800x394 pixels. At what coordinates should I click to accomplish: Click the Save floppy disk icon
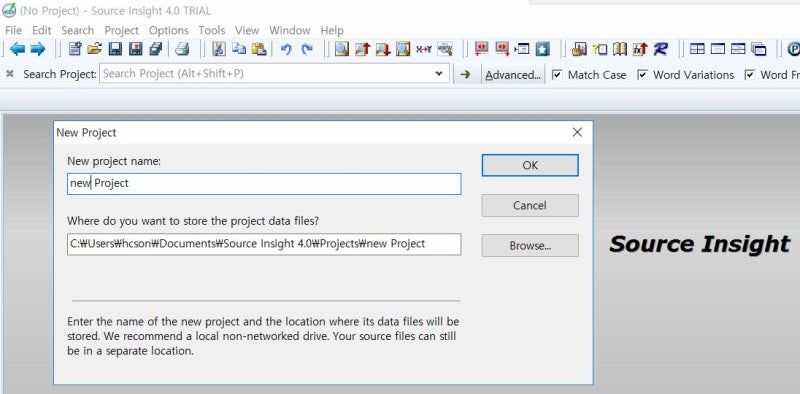click(x=115, y=49)
